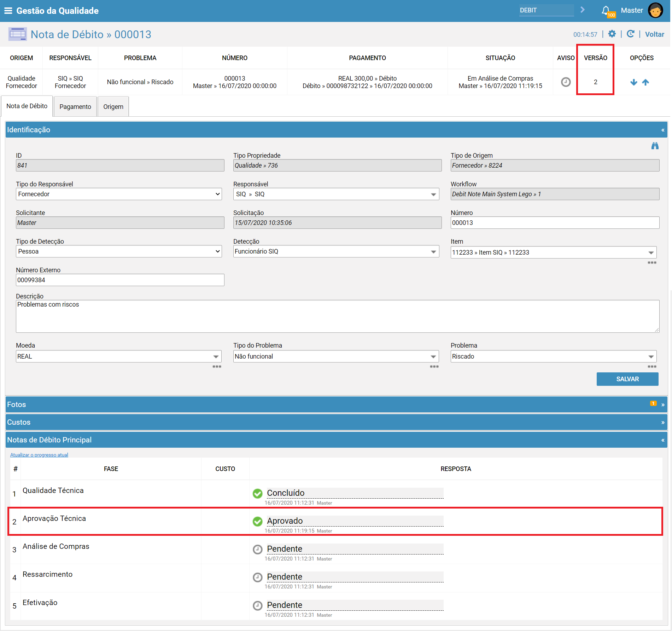672x633 pixels.
Task: Click the binoculars search icon
Action: point(655,146)
